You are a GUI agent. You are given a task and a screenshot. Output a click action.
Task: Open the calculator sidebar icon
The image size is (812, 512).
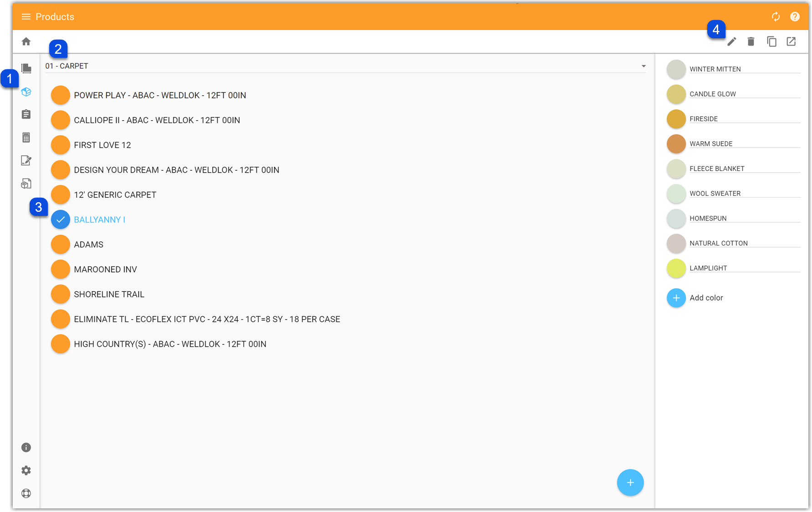(x=26, y=138)
